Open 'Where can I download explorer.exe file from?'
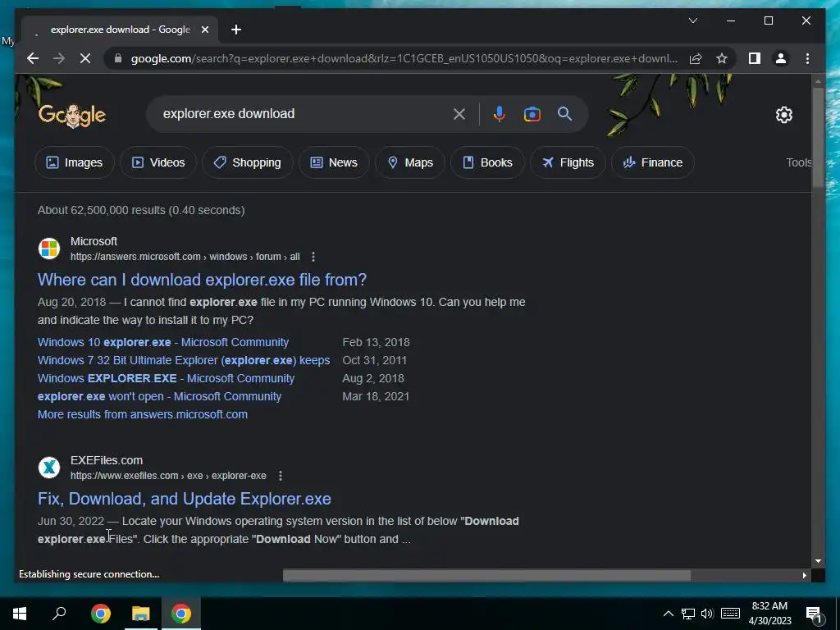 click(202, 280)
